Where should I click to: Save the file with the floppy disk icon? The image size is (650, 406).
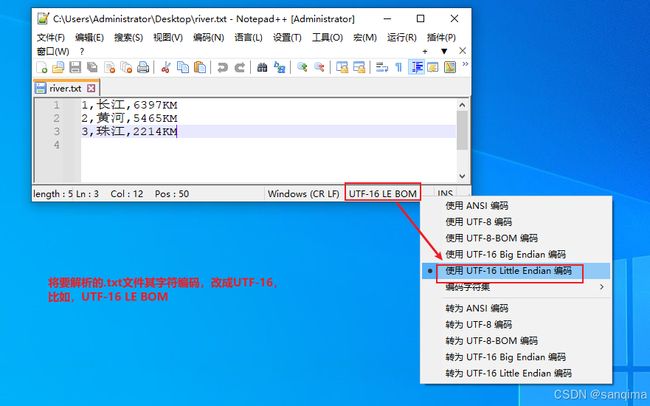tap(75, 67)
